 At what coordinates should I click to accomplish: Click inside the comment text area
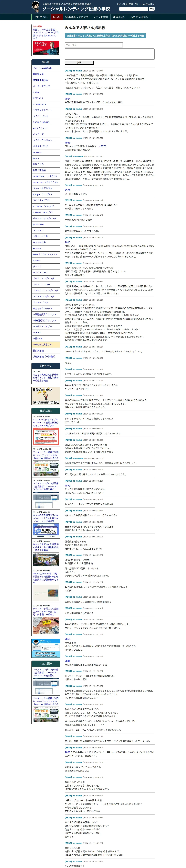coord(109,54)
